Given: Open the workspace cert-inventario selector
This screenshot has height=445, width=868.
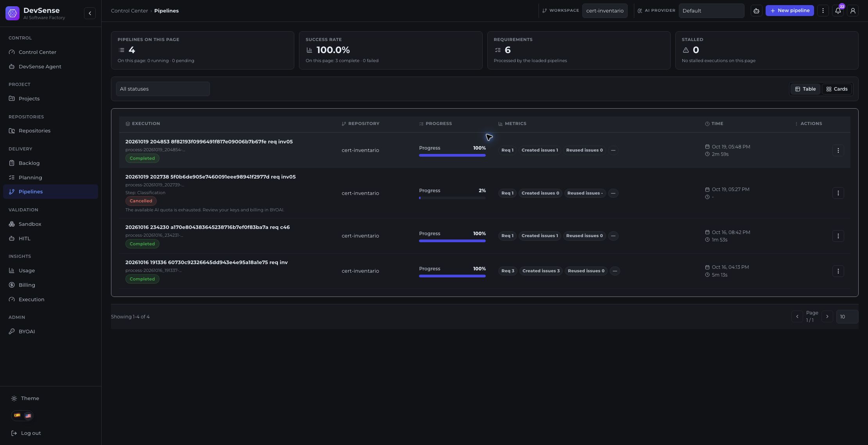Looking at the screenshot, I should [x=605, y=11].
